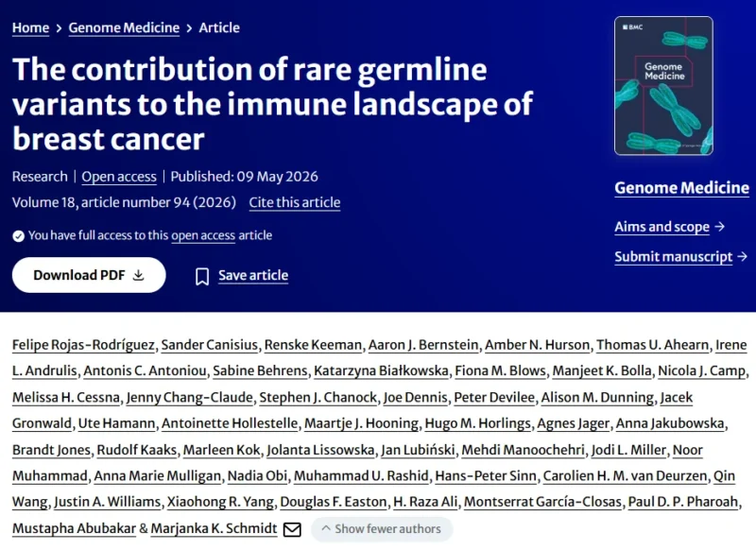Open author Fiona M. Blows
This screenshot has height=550, width=756.
501,371
